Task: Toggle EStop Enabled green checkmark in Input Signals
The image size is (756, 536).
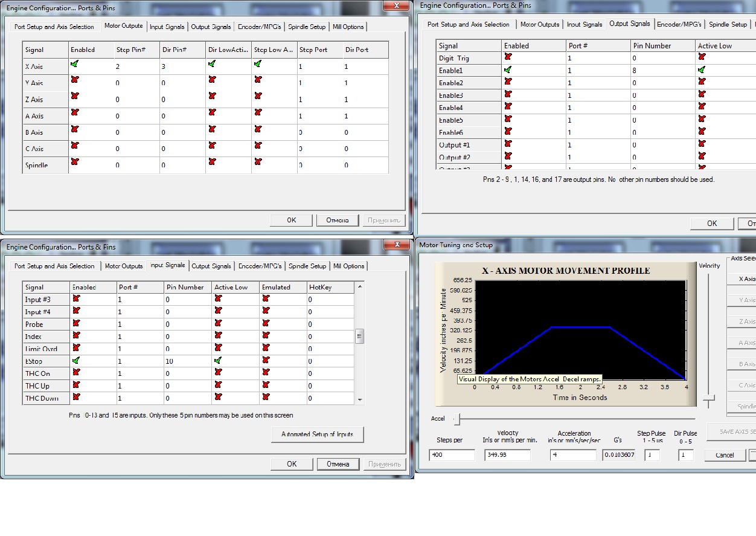Action: click(76, 360)
